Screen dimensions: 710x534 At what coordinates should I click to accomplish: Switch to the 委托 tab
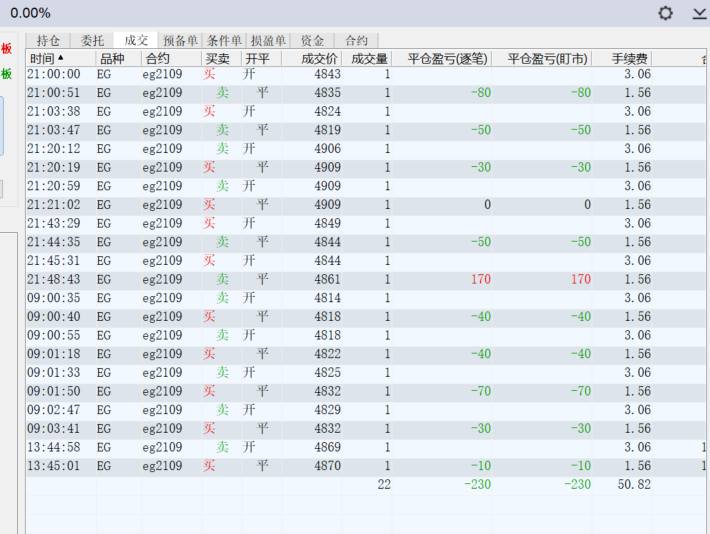click(92, 40)
